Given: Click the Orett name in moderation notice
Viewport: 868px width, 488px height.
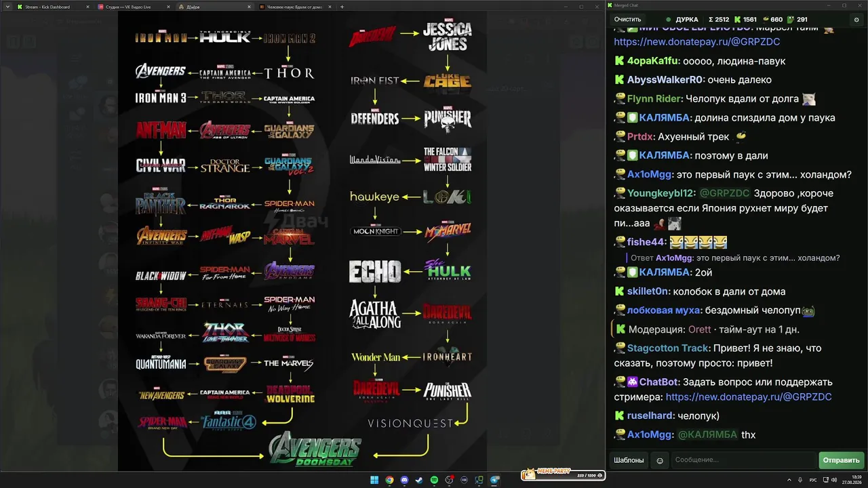Looking at the screenshot, I should [700, 329].
